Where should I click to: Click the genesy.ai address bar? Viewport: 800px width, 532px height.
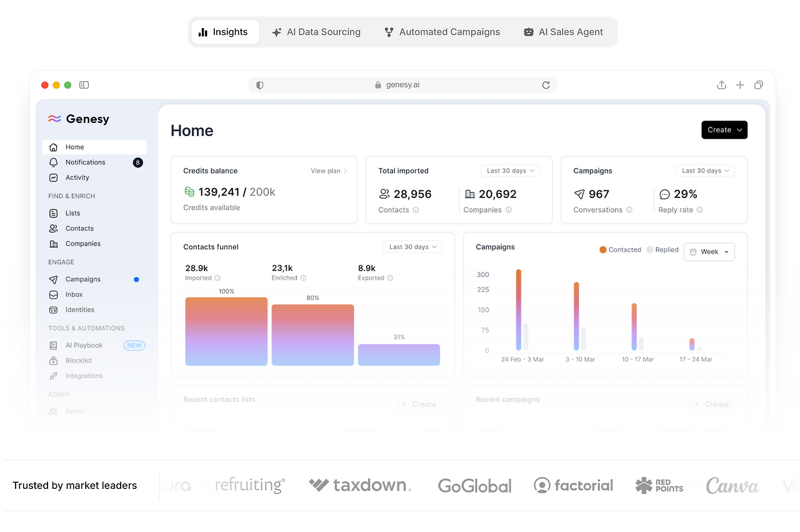pos(402,85)
